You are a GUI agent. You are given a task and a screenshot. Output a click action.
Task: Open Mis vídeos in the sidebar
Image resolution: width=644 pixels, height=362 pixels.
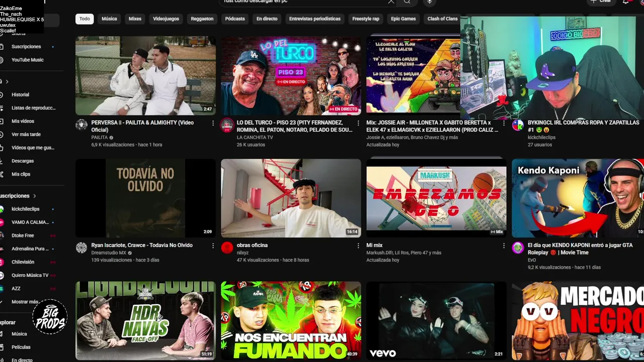[x=23, y=121]
